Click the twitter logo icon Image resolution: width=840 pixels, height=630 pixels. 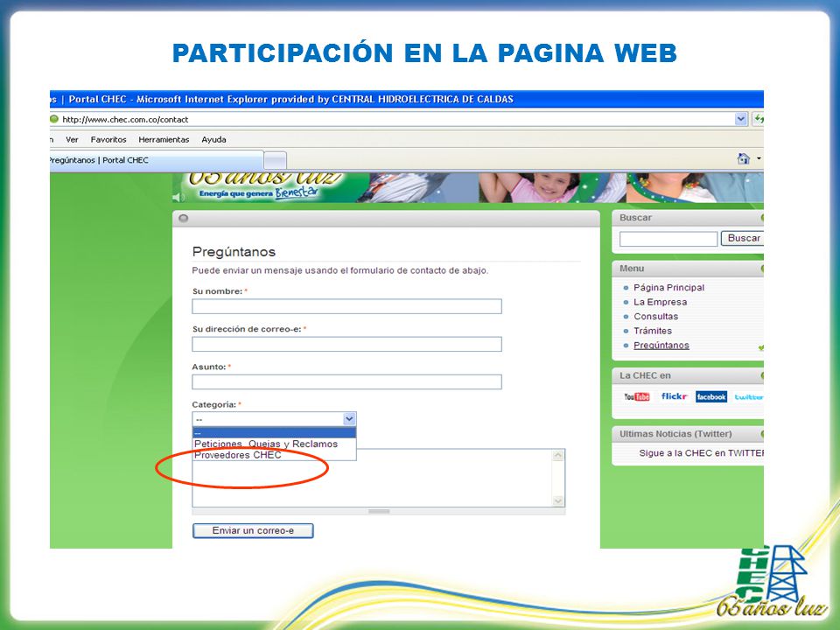click(x=748, y=397)
